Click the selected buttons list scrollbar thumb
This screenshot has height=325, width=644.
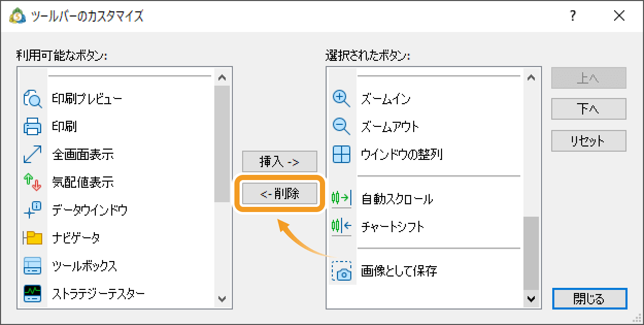click(x=531, y=253)
